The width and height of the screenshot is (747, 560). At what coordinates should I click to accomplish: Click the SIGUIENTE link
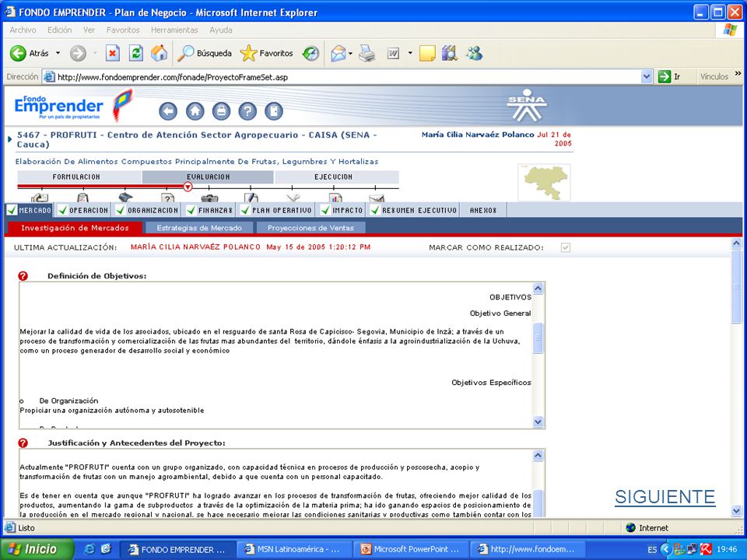coord(665,497)
